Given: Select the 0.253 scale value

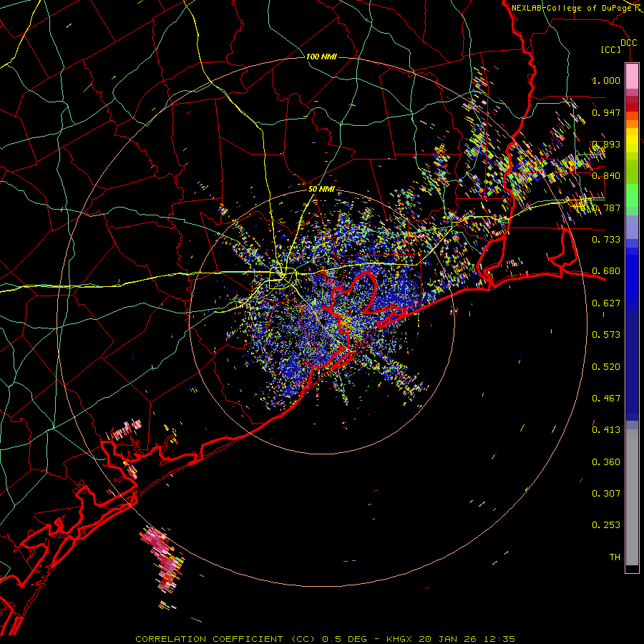Looking at the screenshot, I should pos(606,525).
